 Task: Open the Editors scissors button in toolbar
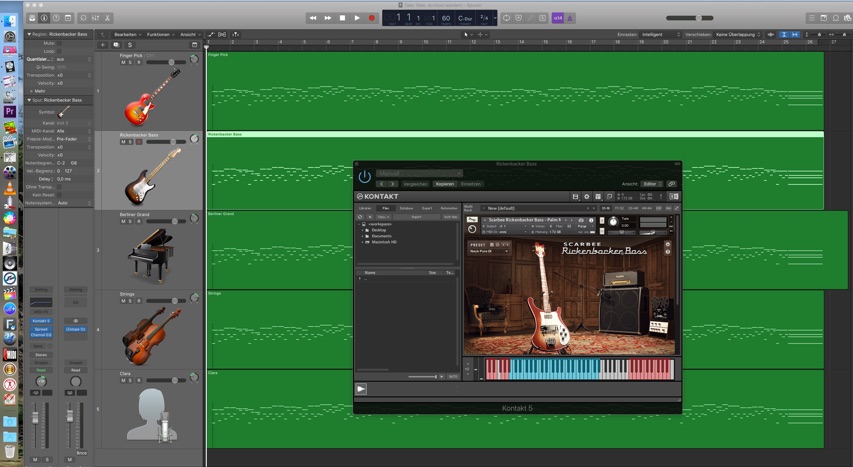(x=108, y=18)
